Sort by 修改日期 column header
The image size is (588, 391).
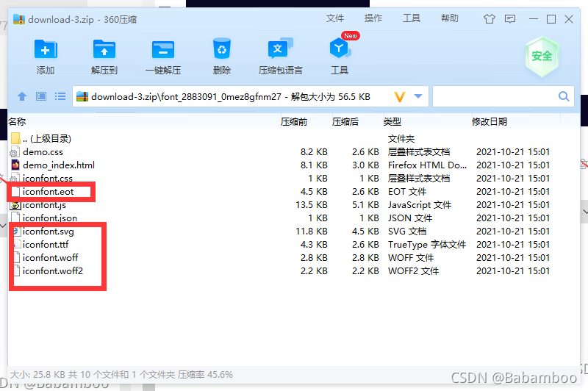click(x=490, y=121)
